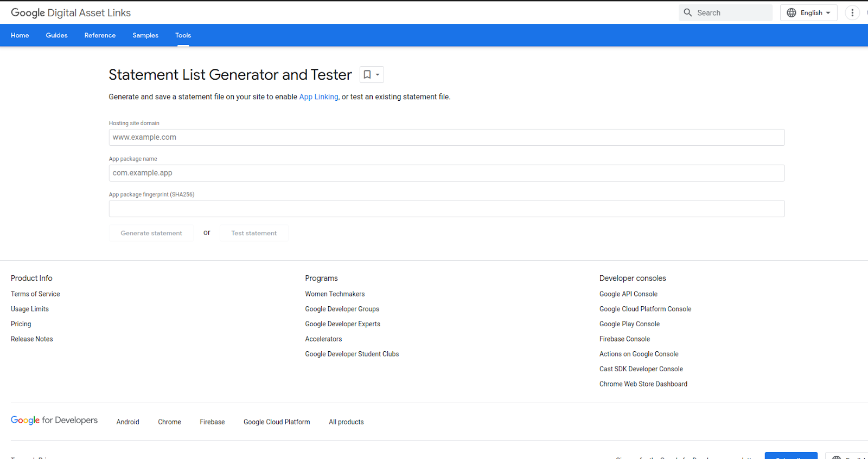Click the All products footer link
868x459 pixels.
click(x=346, y=422)
